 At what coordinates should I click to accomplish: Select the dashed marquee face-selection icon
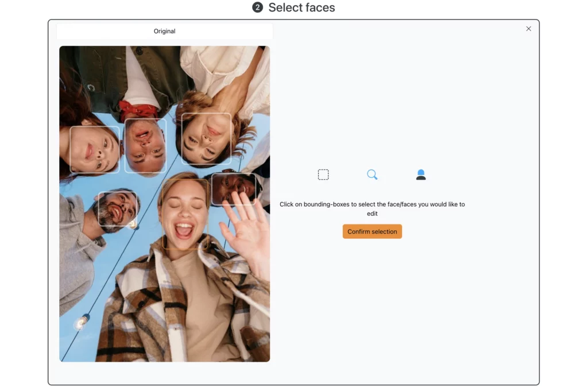click(323, 174)
